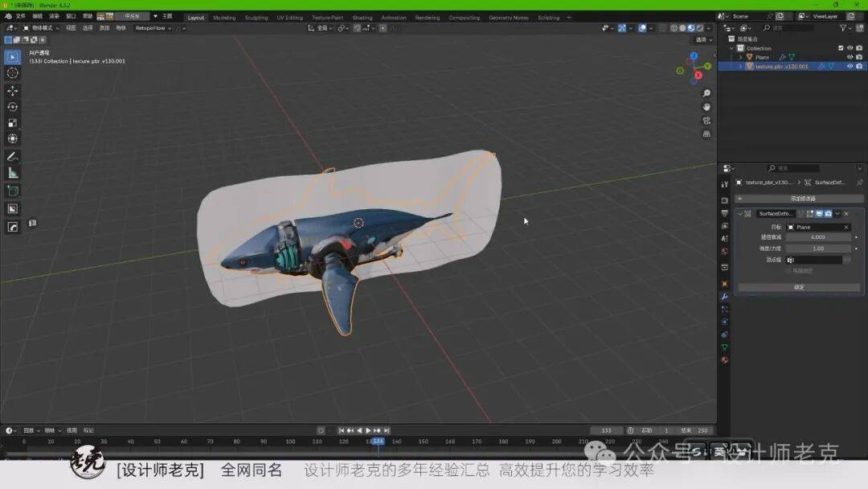Remove the SurfaceDeform modifier
This screenshot has width=868, height=489.
845,214
